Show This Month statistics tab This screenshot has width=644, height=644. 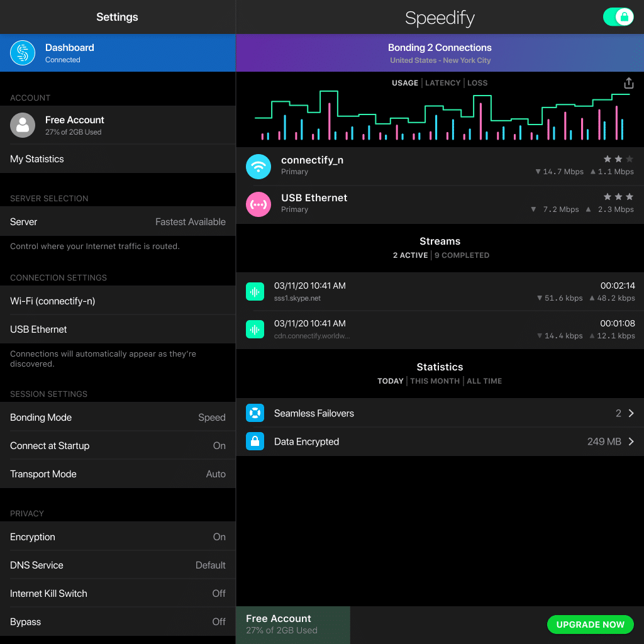coord(435,381)
